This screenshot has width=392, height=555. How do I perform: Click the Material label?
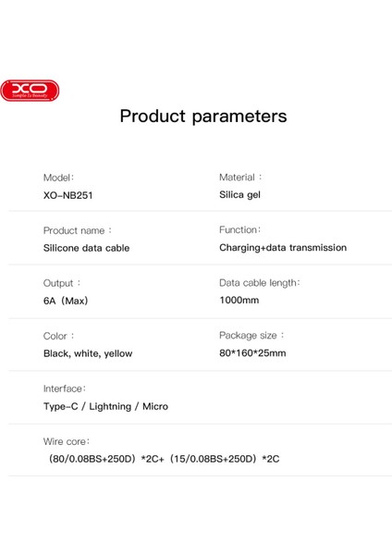240,177
